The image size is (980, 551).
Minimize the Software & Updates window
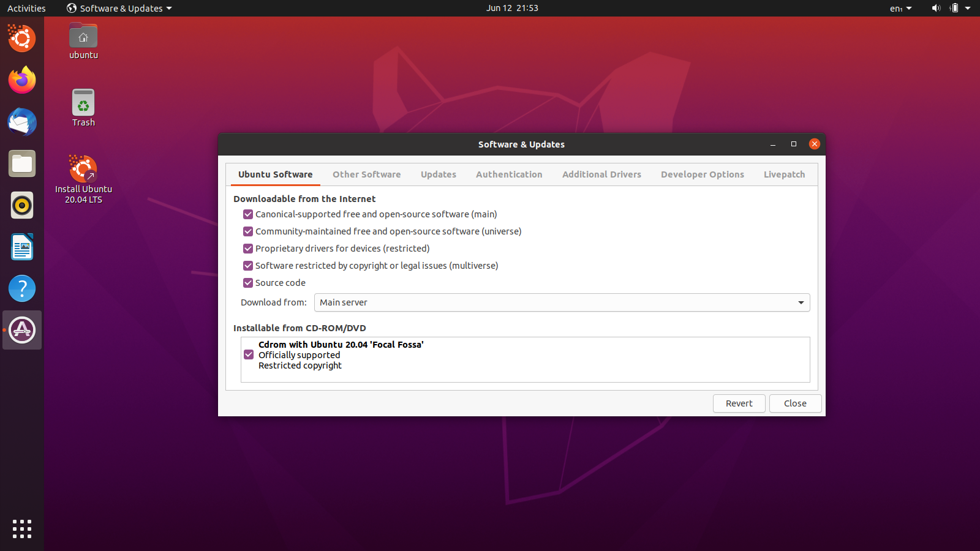[x=773, y=144]
